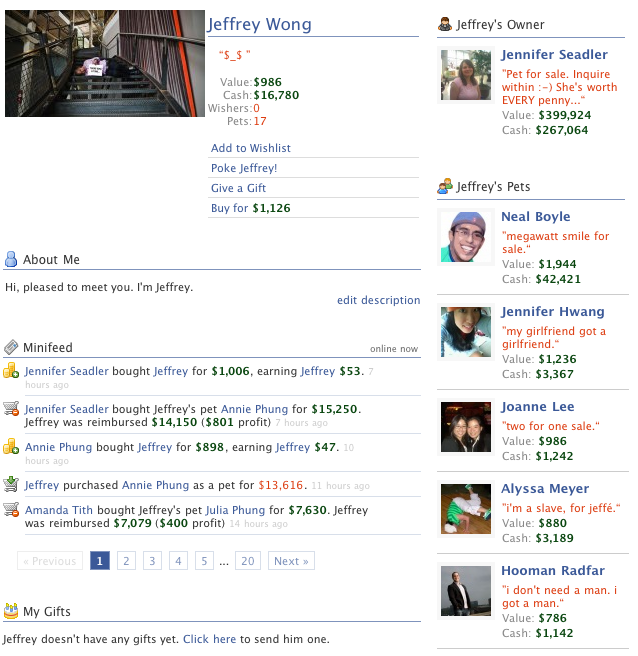Open Neal Boyle's profile picture

pos(466,237)
